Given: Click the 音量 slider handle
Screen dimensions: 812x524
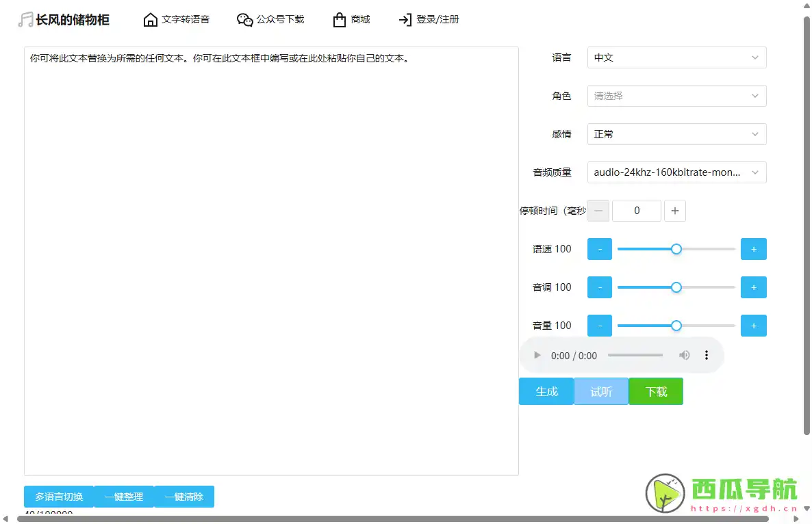Looking at the screenshot, I should click(676, 326).
